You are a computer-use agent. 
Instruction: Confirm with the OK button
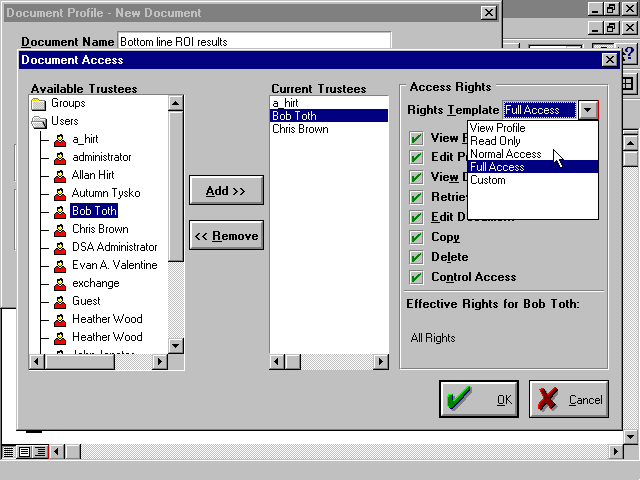point(479,399)
